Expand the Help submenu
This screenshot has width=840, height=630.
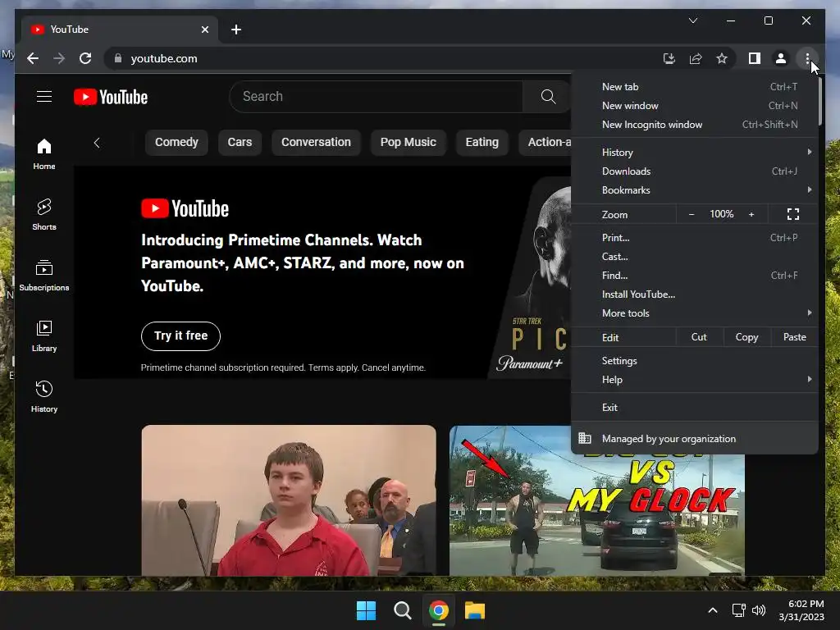point(694,379)
